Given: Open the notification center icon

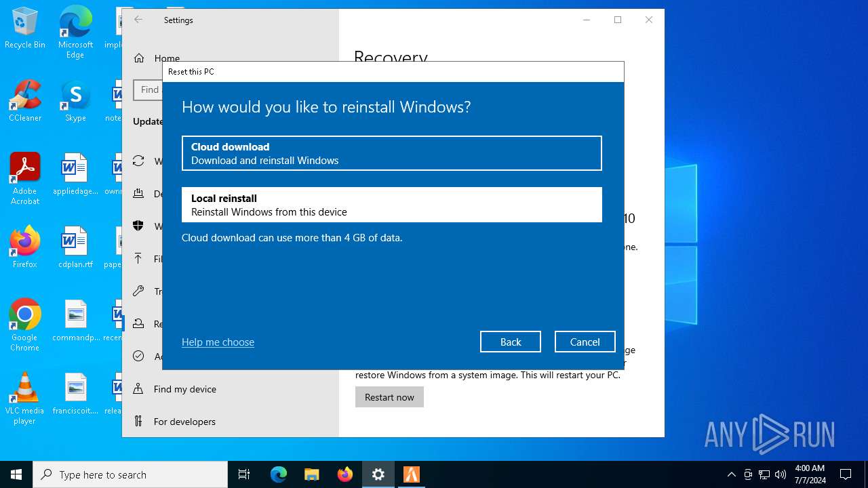Looking at the screenshot, I should 846,474.
